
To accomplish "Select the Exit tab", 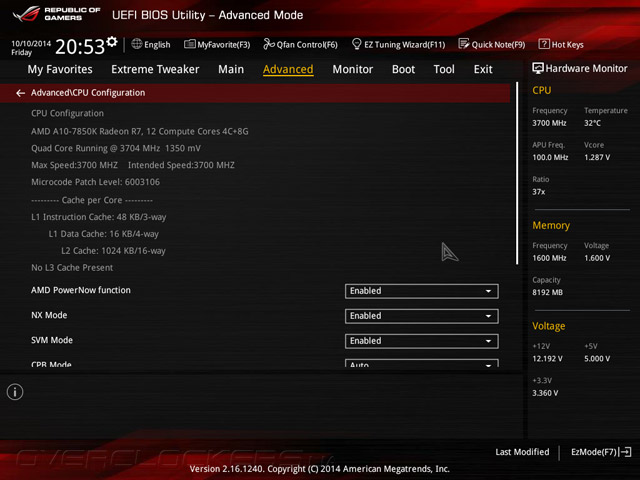I will 483,69.
